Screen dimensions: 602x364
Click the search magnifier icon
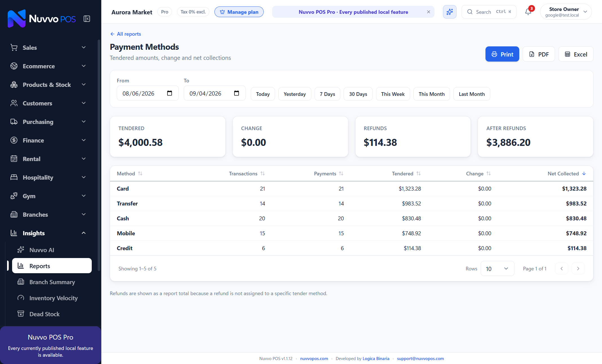(470, 12)
